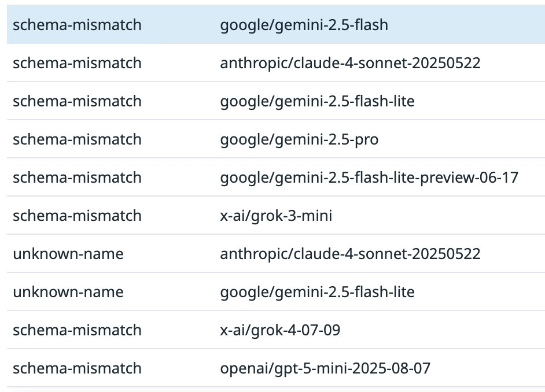Click gemini-2.5-flash-lite model in its schema-mismatch row

(317, 101)
